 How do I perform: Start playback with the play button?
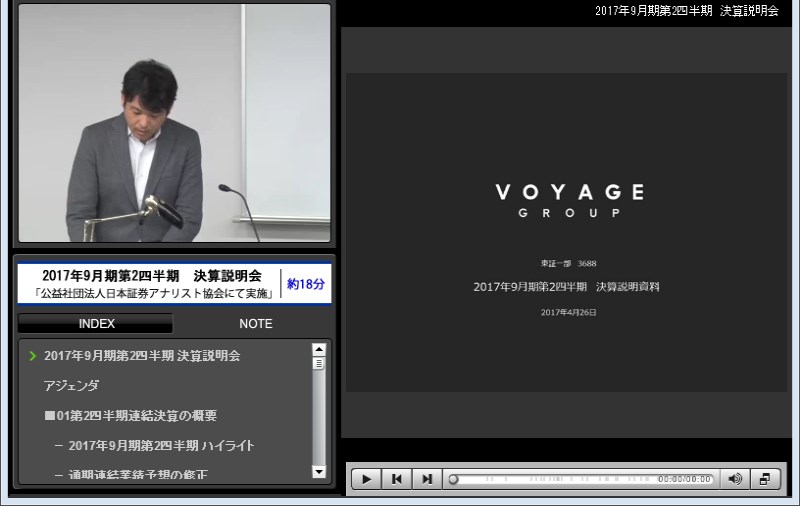click(x=366, y=479)
